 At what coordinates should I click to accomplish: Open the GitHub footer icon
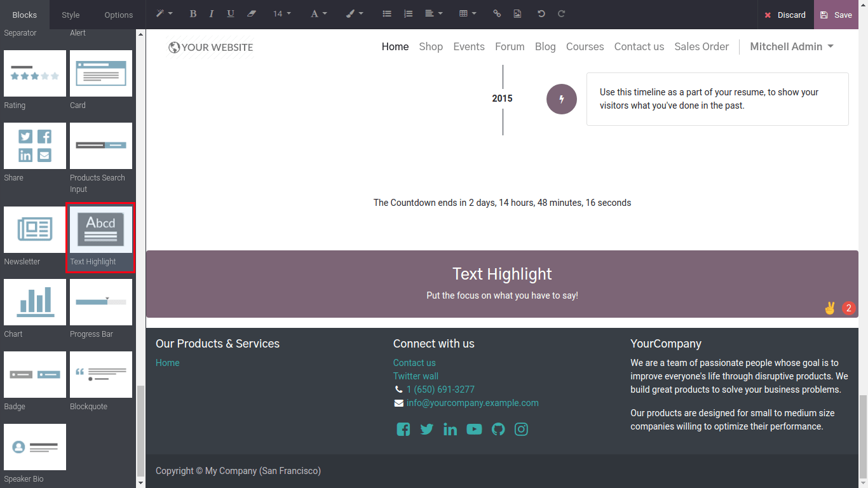click(498, 430)
